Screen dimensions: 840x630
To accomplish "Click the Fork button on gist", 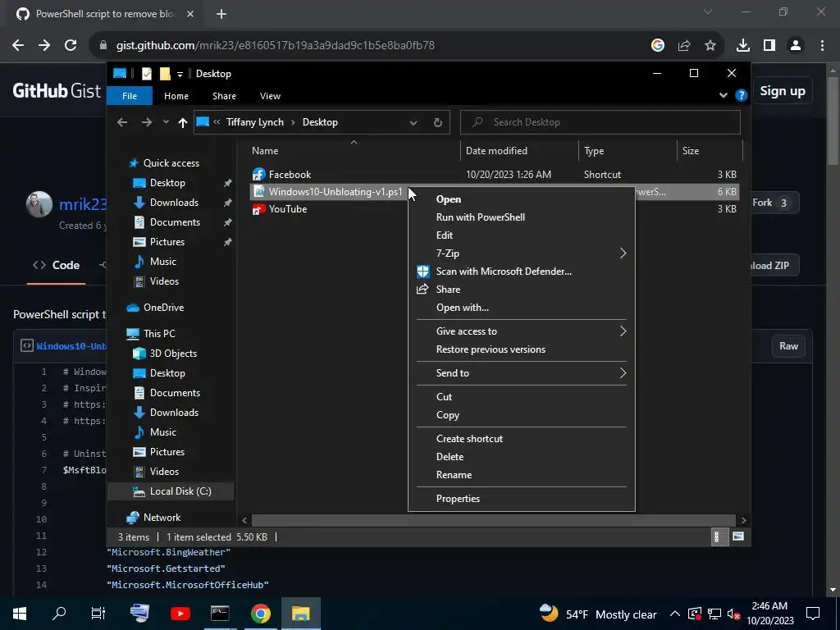I will pyautogui.click(x=771, y=203).
